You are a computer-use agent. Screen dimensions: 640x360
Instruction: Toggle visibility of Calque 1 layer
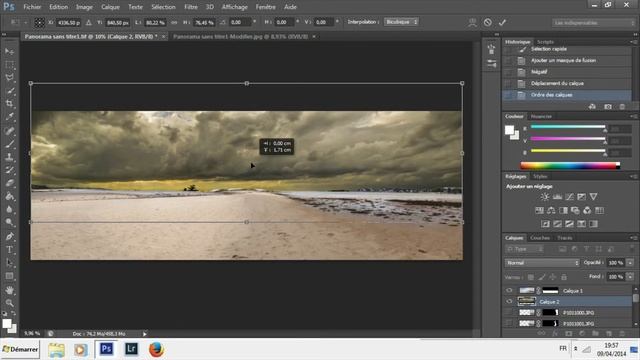coord(509,291)
